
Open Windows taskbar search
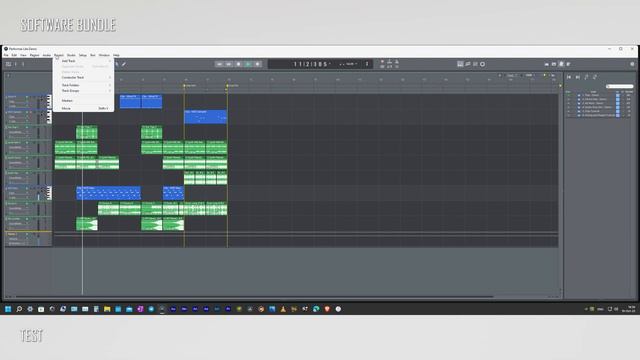click(19, 309)
